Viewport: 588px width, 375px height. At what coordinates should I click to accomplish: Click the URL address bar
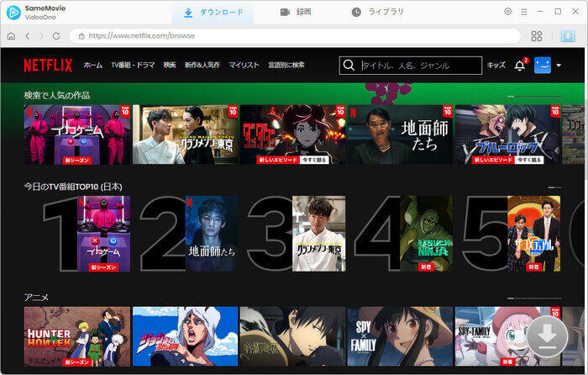pyautogui.click(x=295, y=36)
